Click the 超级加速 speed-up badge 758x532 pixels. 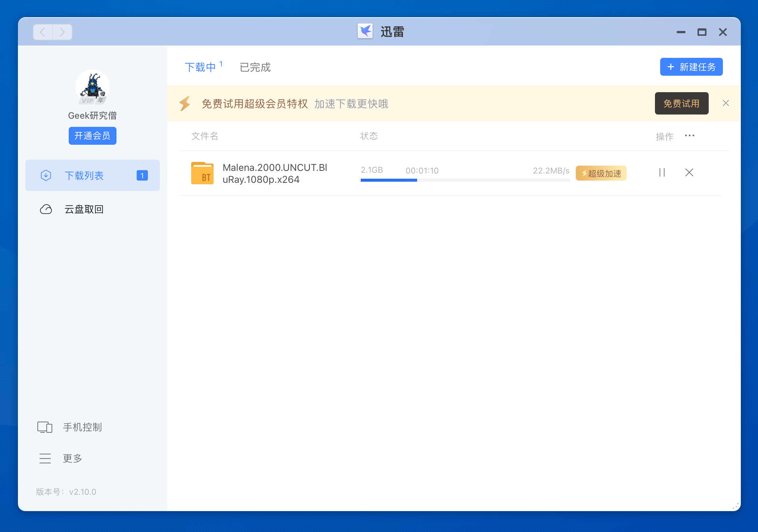601,173
